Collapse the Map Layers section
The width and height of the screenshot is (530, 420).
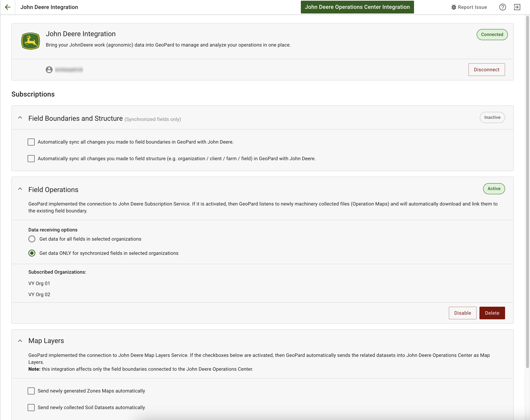(x=20, y=341)
